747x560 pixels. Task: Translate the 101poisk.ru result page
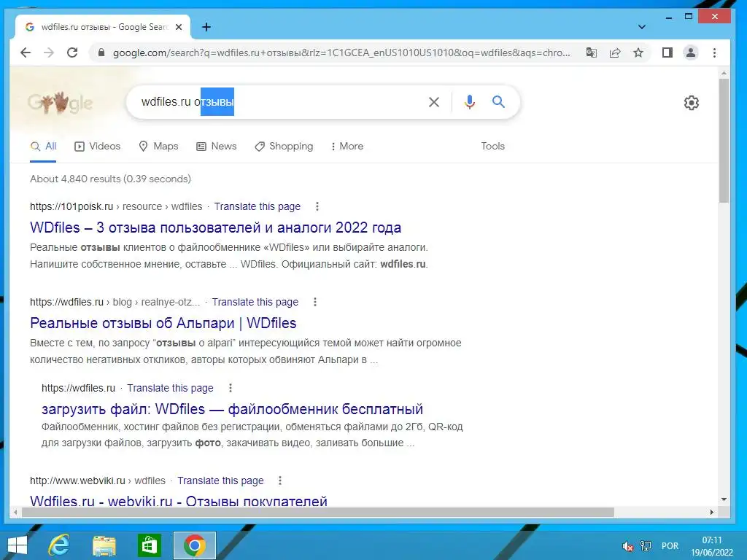pos(258,206)
